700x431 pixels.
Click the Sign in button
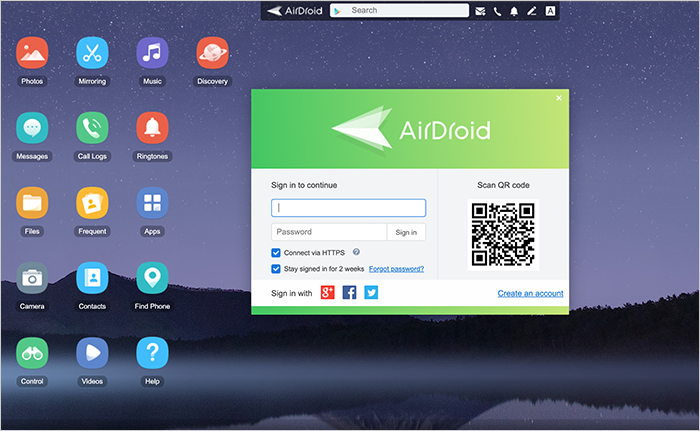click(406, 232)
